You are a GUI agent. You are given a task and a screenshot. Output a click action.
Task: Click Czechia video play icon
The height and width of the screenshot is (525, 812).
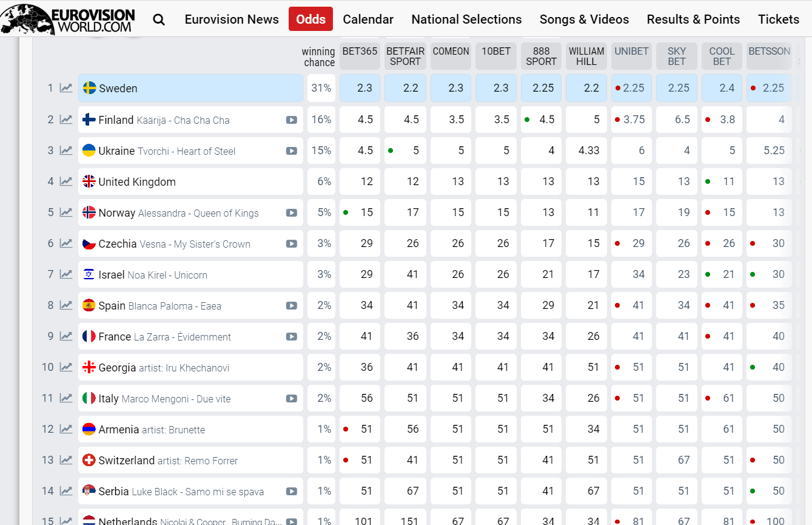coord(292,244)
